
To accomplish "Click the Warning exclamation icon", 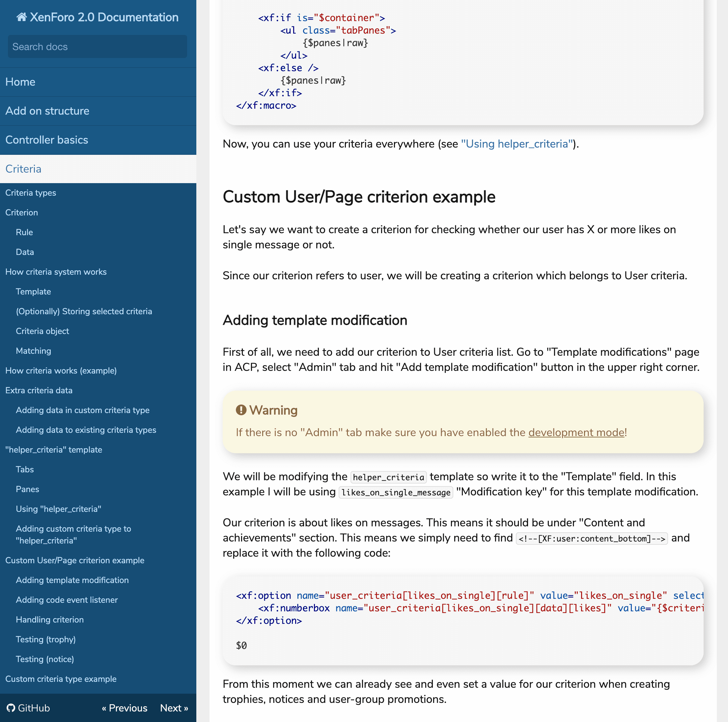I will pos(241,410).
